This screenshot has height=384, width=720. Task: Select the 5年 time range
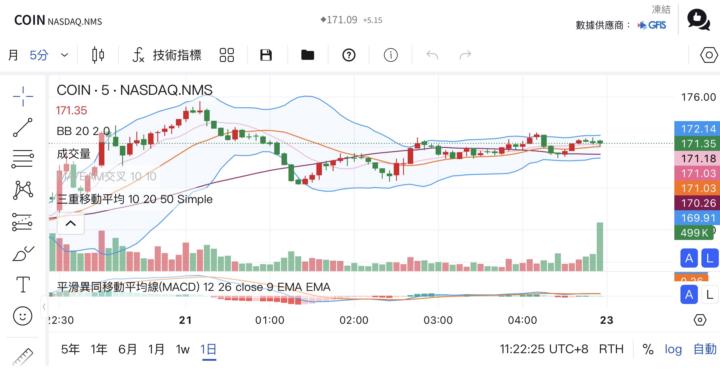70,349
